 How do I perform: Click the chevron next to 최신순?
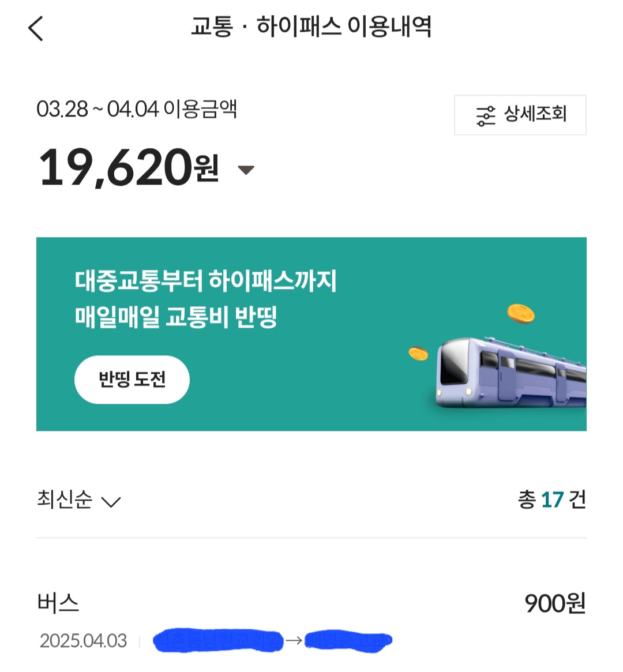pyautogui.click(x=110, y=501)
